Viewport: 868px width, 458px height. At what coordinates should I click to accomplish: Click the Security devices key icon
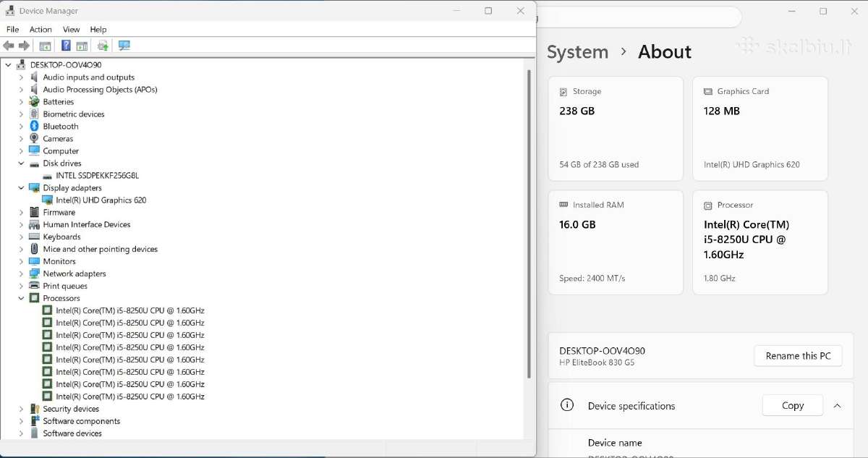pos(34,409)
